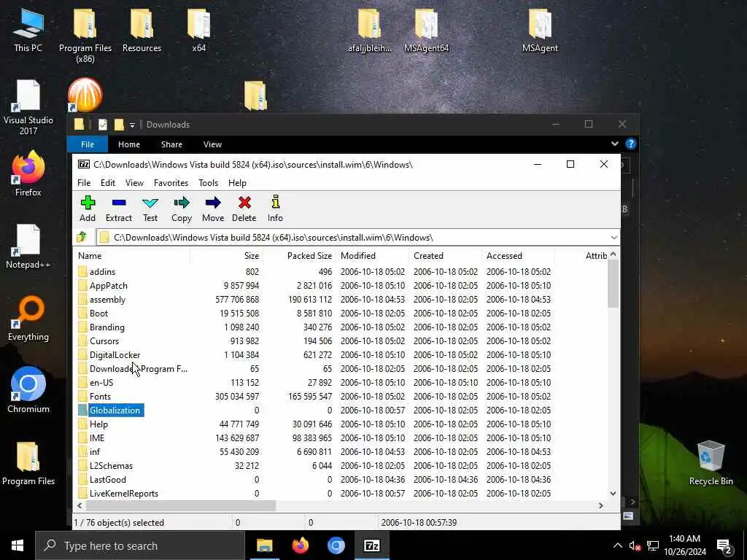The width and height of the screenshot is (747, 560).
Task: Switch to Home tab in Downloads Explorer
Action: coord(129,144)
